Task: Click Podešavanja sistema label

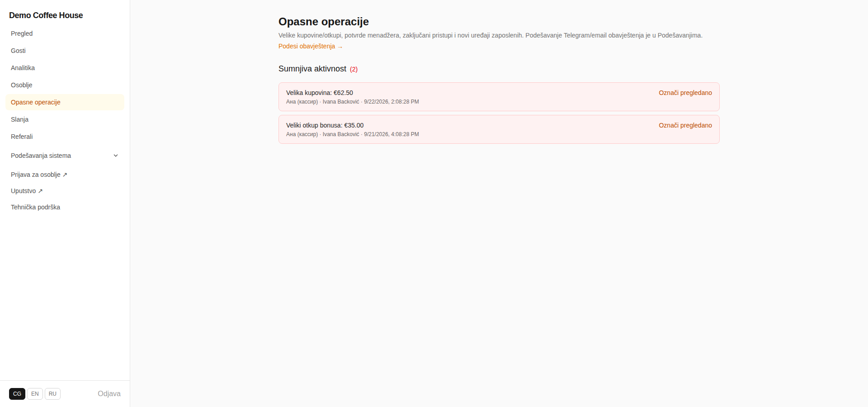Action: point(41,156)
